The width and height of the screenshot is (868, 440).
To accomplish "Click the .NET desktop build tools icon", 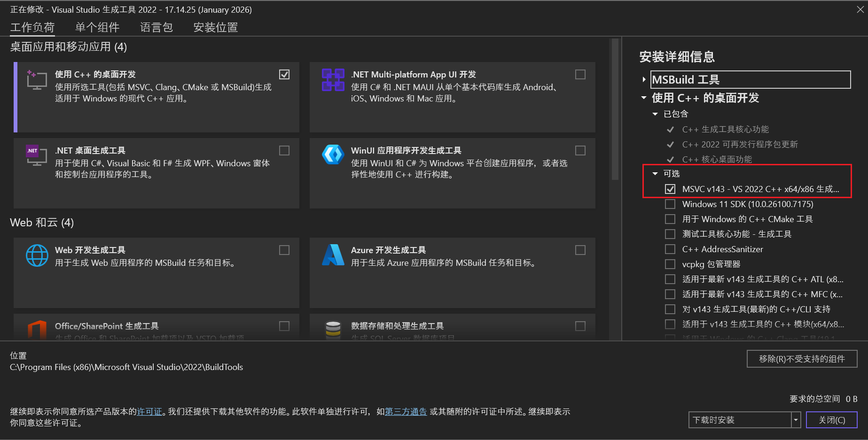I will [36, 155].
